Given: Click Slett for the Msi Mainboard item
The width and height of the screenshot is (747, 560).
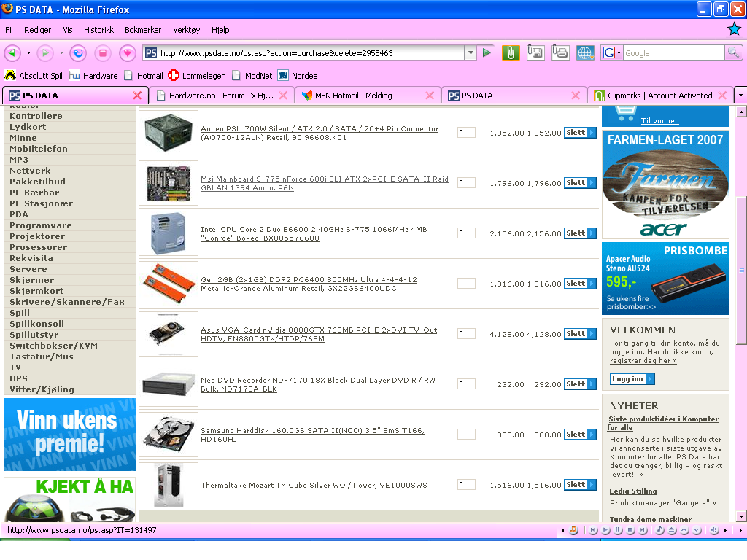Looking at the screenshot, I should pos(580,183).
